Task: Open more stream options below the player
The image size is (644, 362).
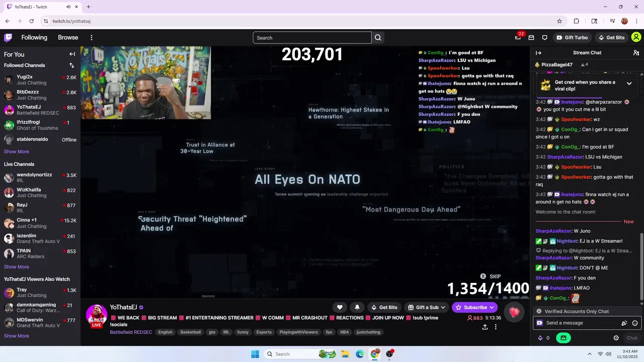Action: click(496, 327)
